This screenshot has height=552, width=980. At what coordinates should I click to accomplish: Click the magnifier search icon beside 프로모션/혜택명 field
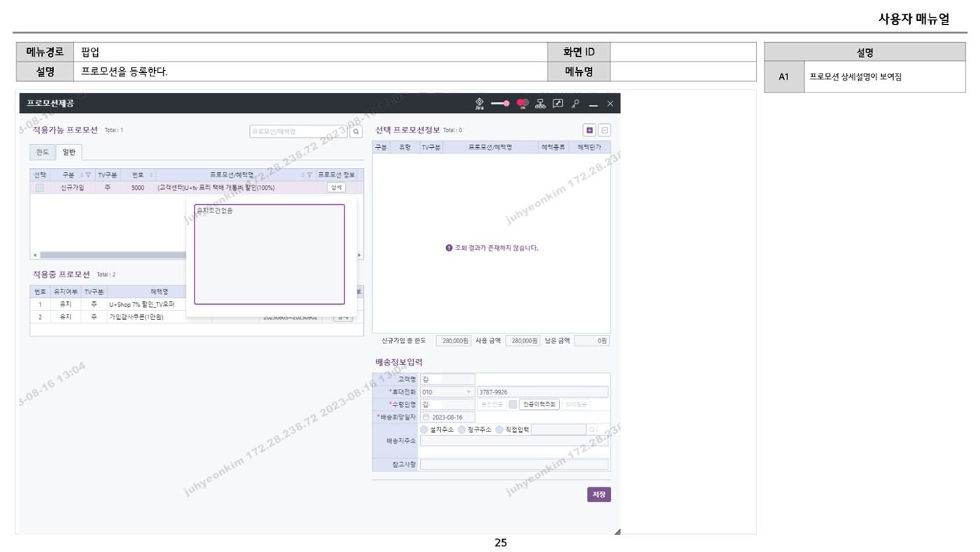[x=356, y=130]
